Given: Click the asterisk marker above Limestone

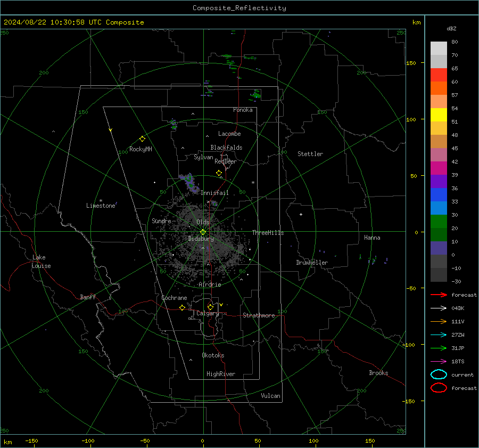Looking at the screenshot, I should tap(101, 201).
